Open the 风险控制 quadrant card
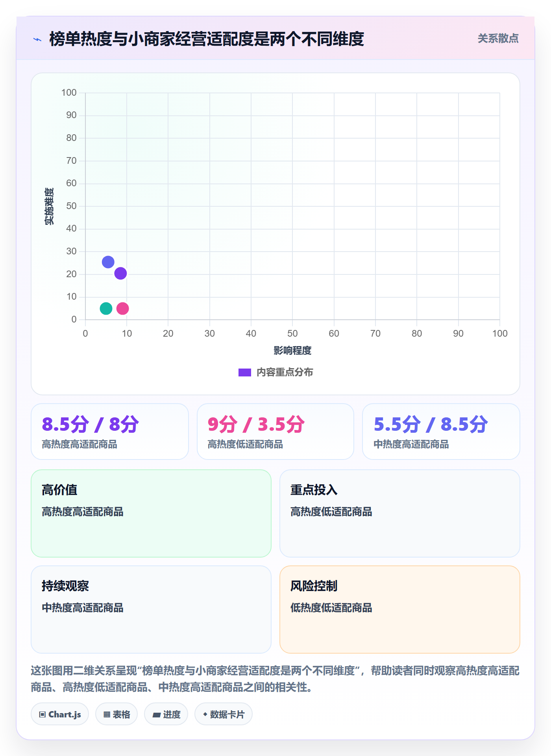 click(x=400, y=610)
